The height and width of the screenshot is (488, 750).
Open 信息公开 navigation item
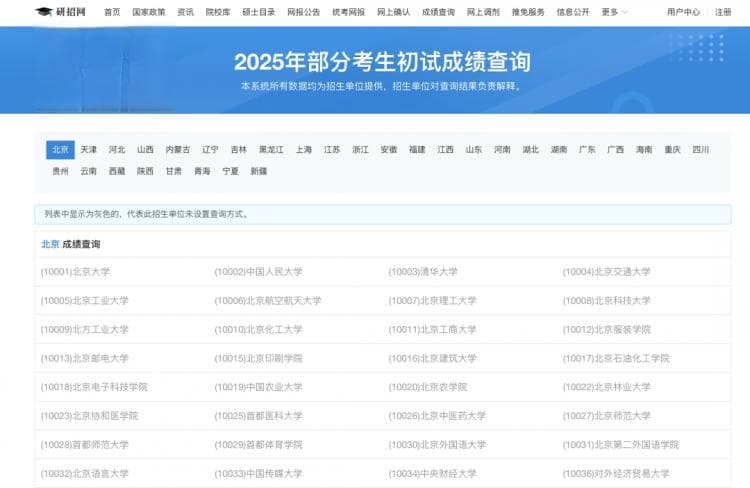[573, 12]
